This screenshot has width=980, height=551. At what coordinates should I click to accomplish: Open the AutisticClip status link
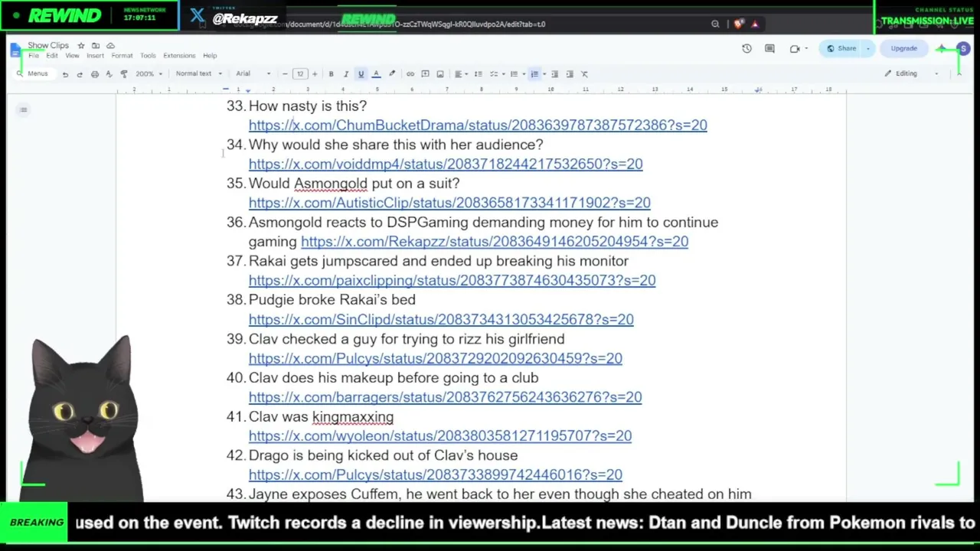tap(449, 203)
